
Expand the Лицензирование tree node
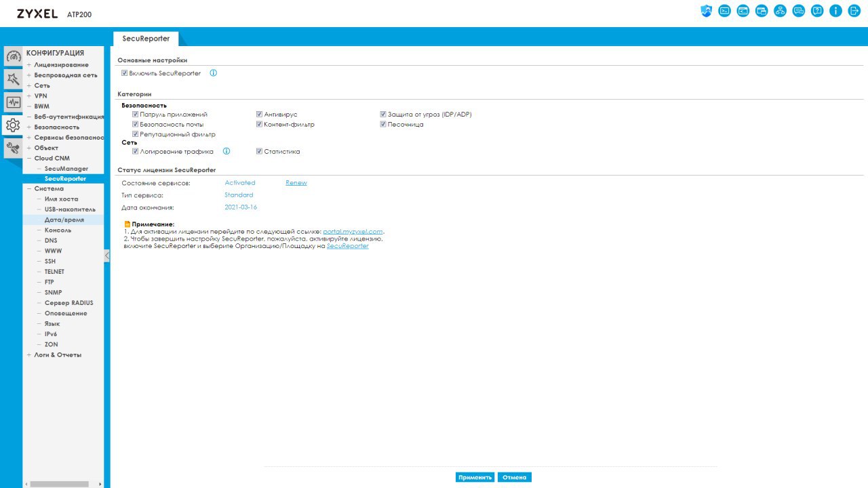pyautogui.click(x=28, y=65)
